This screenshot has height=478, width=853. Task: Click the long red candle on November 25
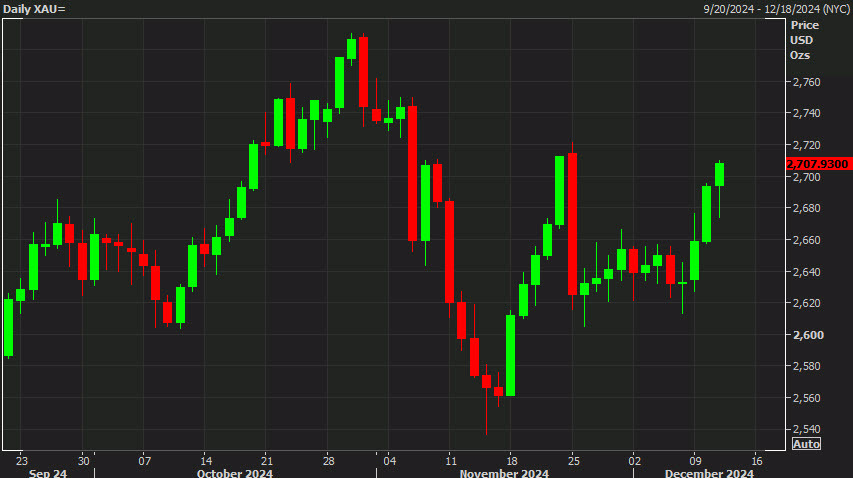(x=572, y=224)
